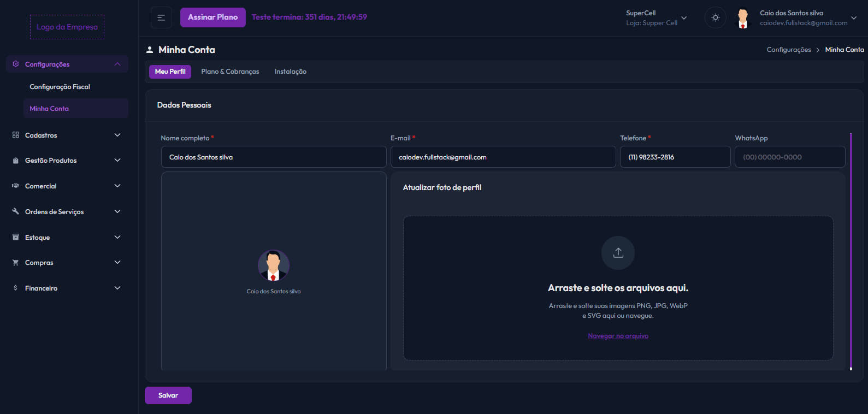Click the caiodev.fullstack@gmail.com text in header
The image size is (868, 414).
804,23
